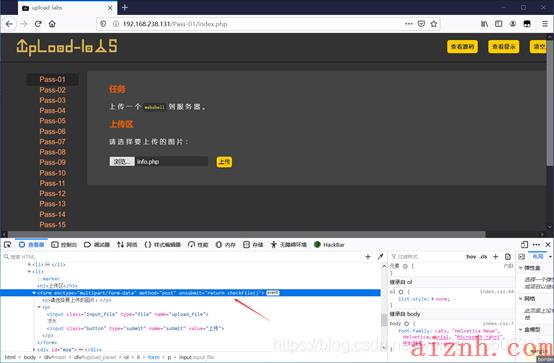Click the view hint button
554x363 pixels.
[x=503, y=47]
